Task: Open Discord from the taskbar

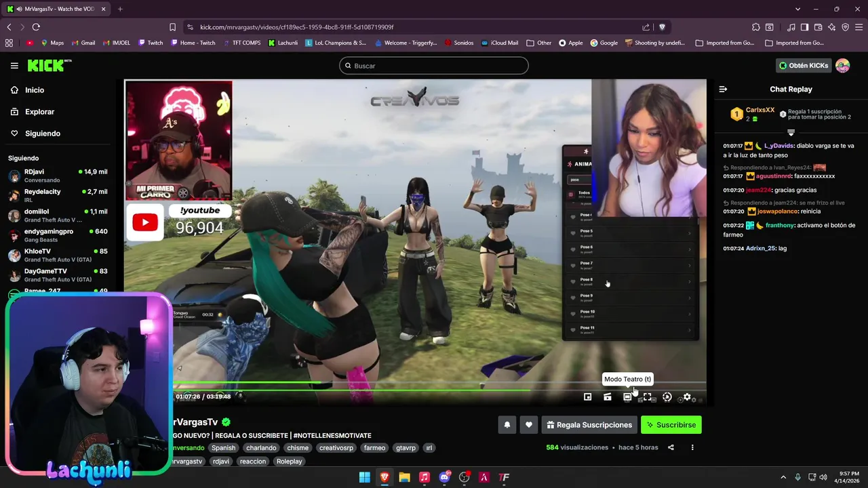Action: [444, 477]
